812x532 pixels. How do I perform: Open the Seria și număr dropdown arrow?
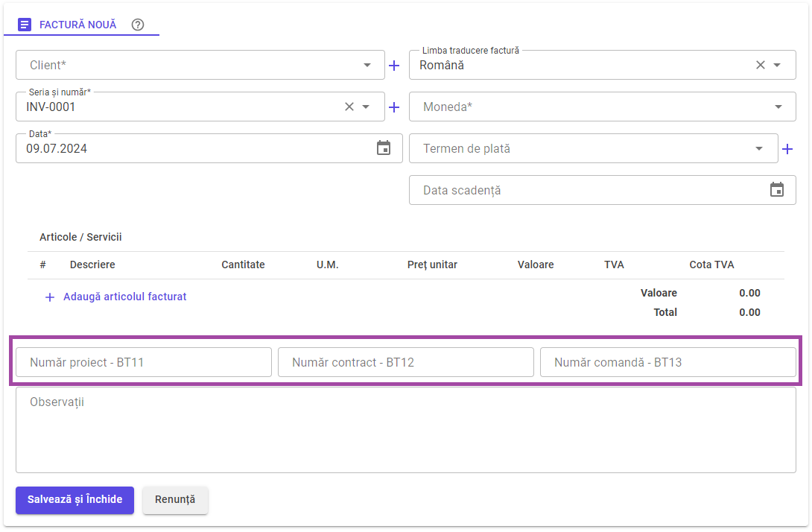pos(367,107)
